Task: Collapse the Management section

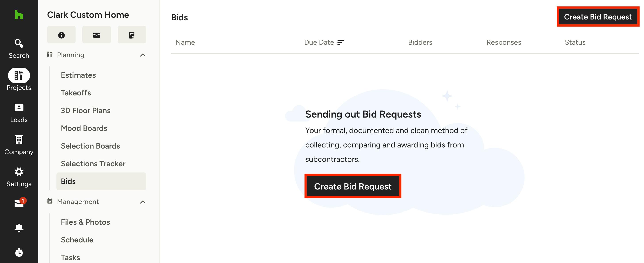Action: pos(143,202)
